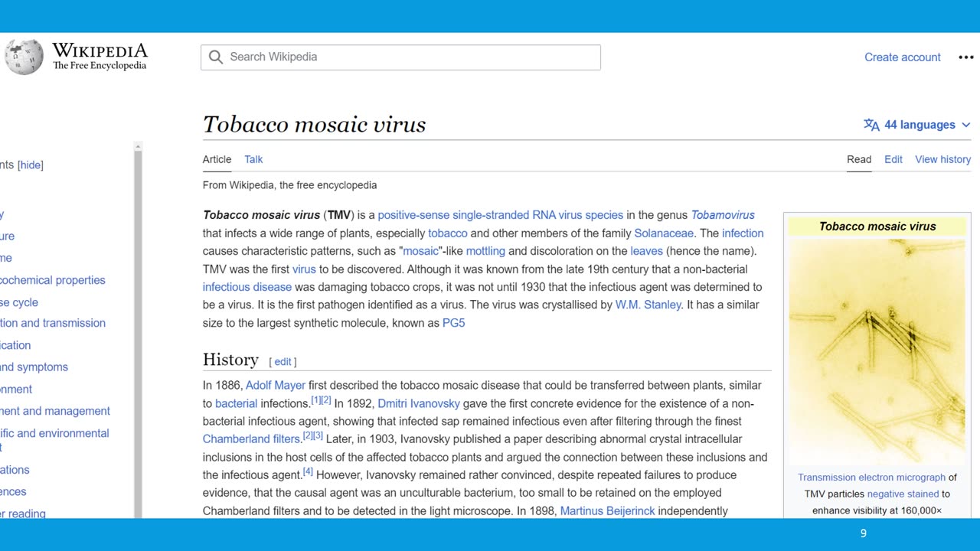Click the Wikipedia globe logo

coord(24,57)
